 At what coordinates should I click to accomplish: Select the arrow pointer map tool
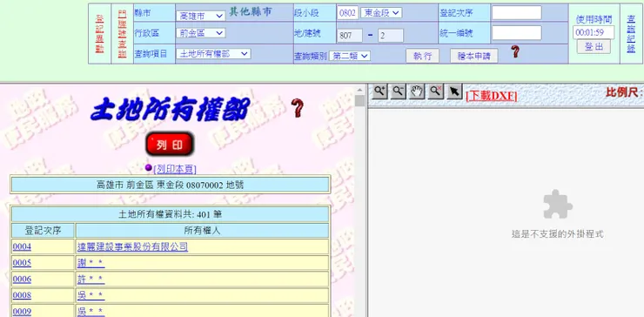click(453, 91)
